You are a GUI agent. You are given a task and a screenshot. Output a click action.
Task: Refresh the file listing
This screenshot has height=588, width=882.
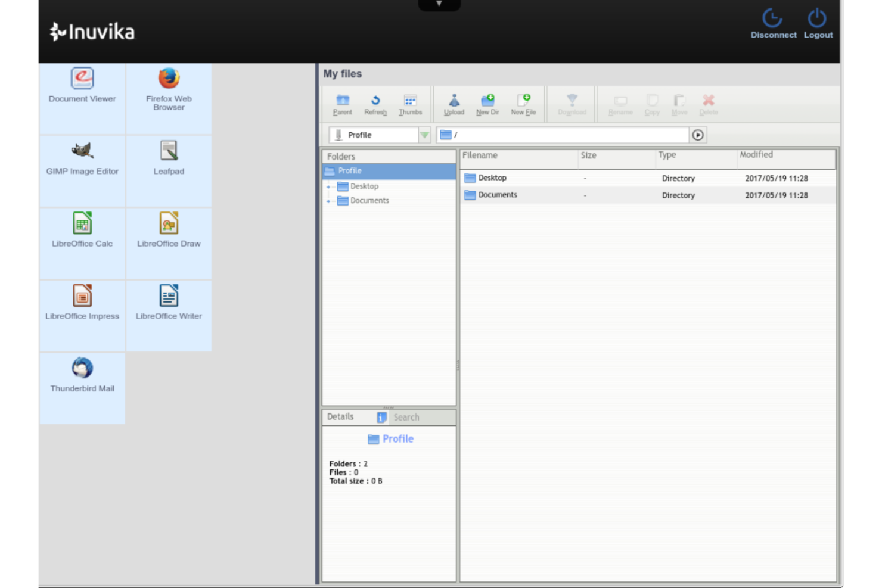tap(375, 103)
